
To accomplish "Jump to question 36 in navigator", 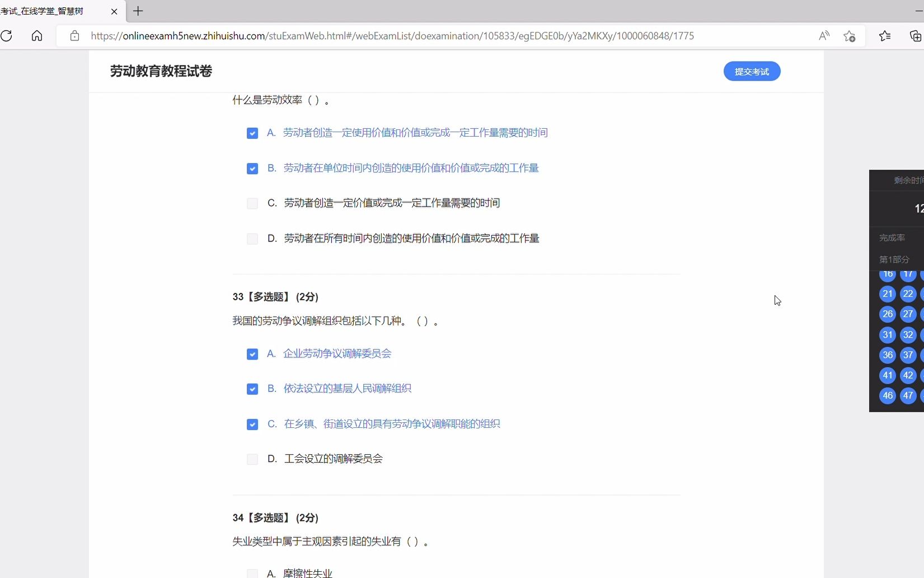I will click(x=888, y=355).
